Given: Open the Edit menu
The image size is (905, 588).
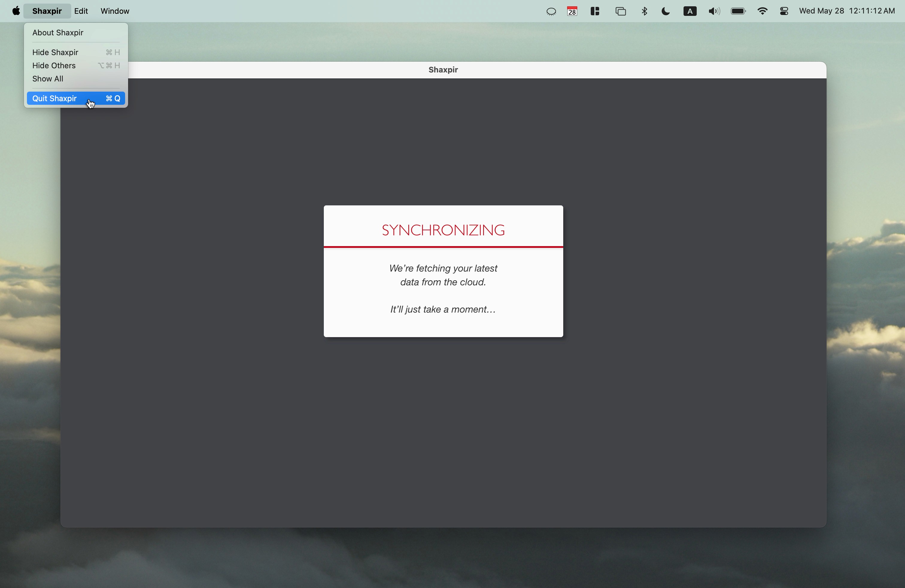Looking at the screenshot, I should (x=81, y=11).
